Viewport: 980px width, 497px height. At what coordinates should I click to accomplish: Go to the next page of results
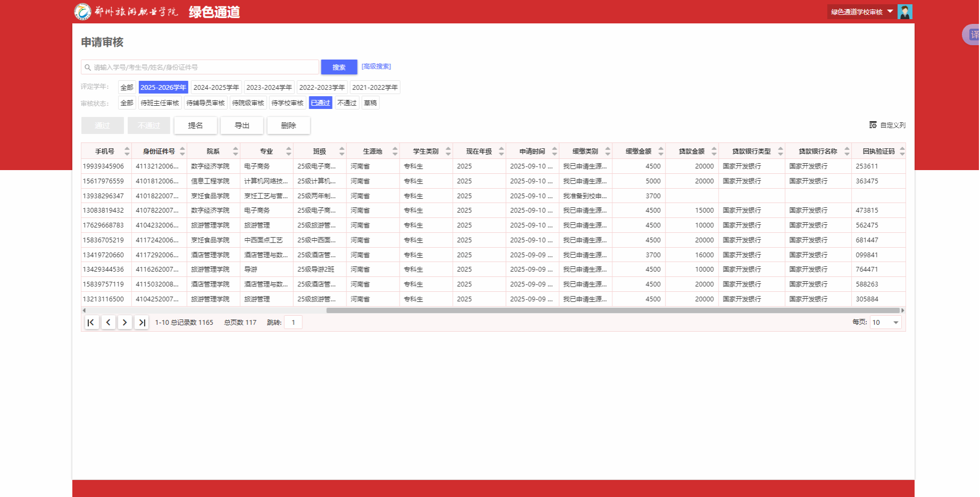tap(125, 322)
